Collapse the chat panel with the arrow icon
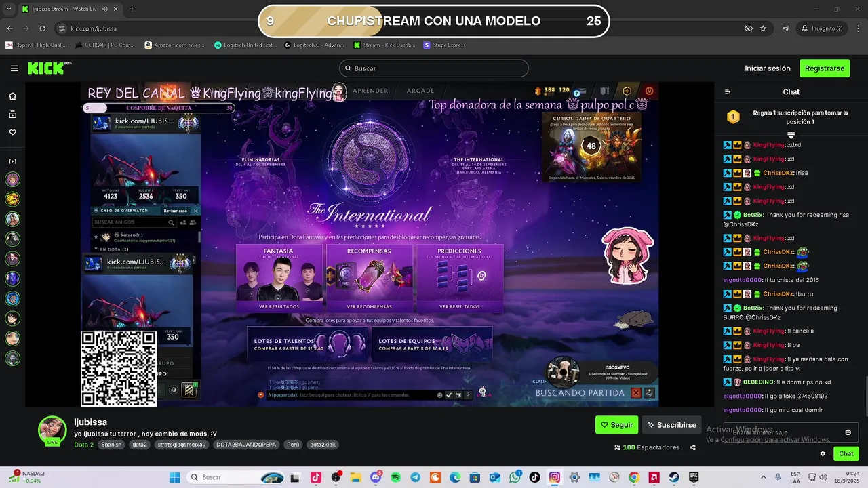 (x=728, y=92)
